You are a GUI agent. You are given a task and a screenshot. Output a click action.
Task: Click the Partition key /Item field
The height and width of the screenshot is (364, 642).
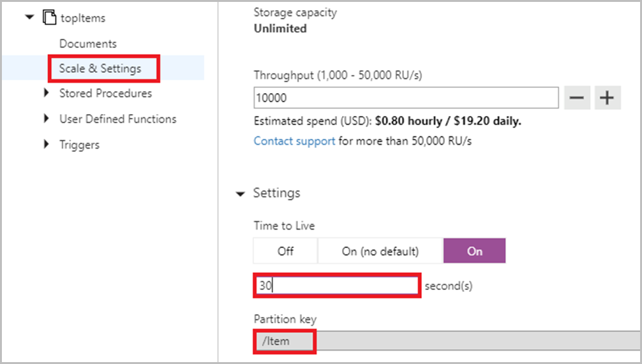coord(447,341)
